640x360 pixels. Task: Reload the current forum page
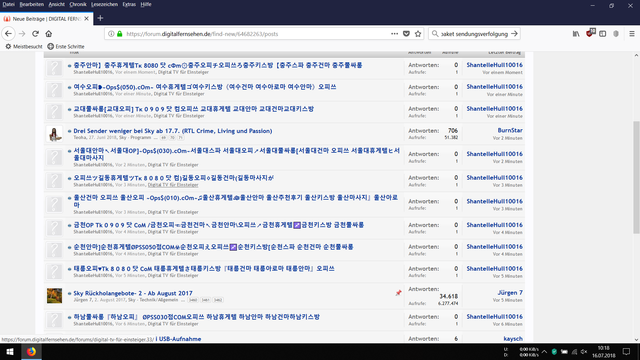point(36,34)
